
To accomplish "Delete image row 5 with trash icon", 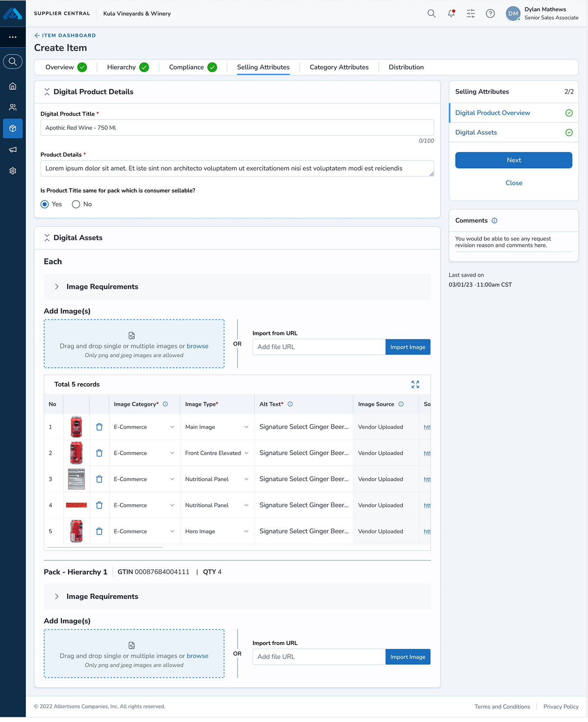I will click(99, 532).
